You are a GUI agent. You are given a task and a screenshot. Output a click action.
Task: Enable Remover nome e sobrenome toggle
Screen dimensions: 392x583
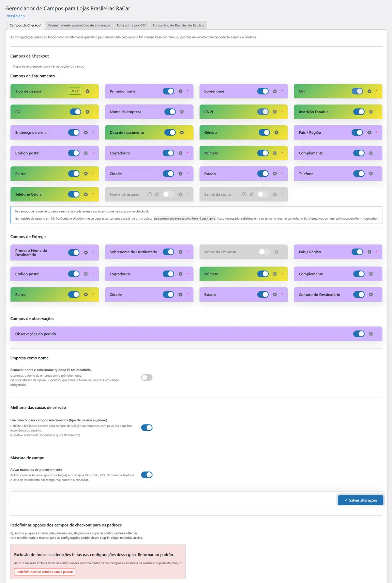147,377
